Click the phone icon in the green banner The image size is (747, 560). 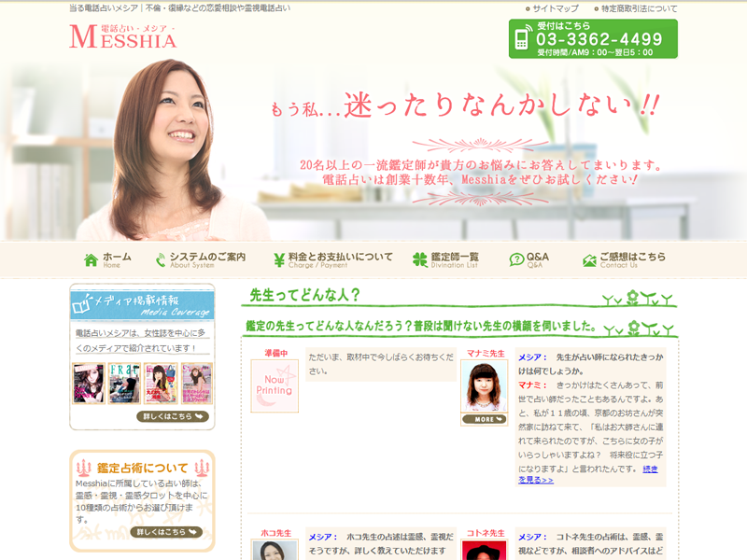(x=523, y=37)
